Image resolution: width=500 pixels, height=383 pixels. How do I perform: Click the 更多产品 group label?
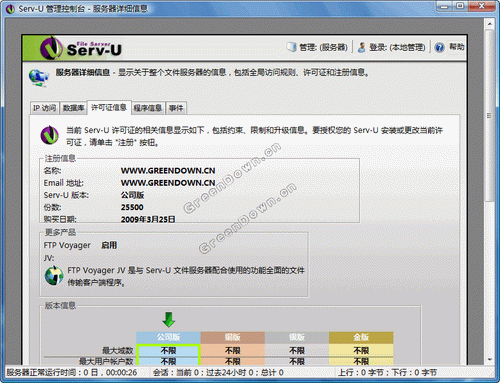click(60, 232)
